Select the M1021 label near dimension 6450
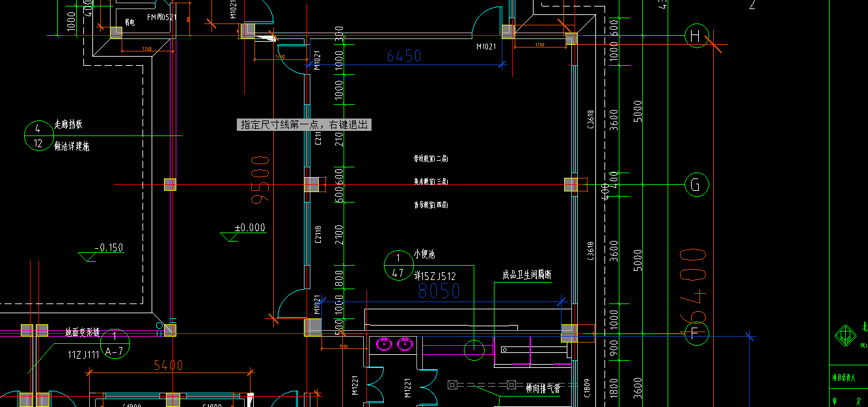The image size is (868, 407). coord(486,46)
